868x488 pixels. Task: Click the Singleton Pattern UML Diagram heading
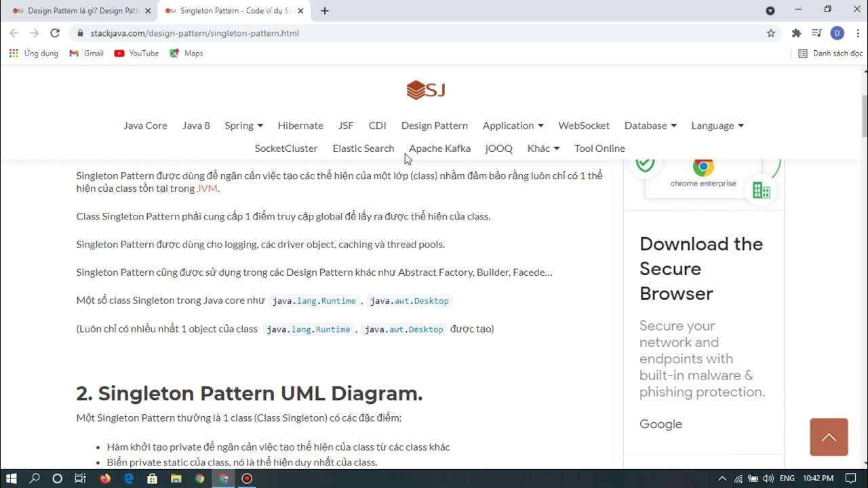(x=250, y=394)
